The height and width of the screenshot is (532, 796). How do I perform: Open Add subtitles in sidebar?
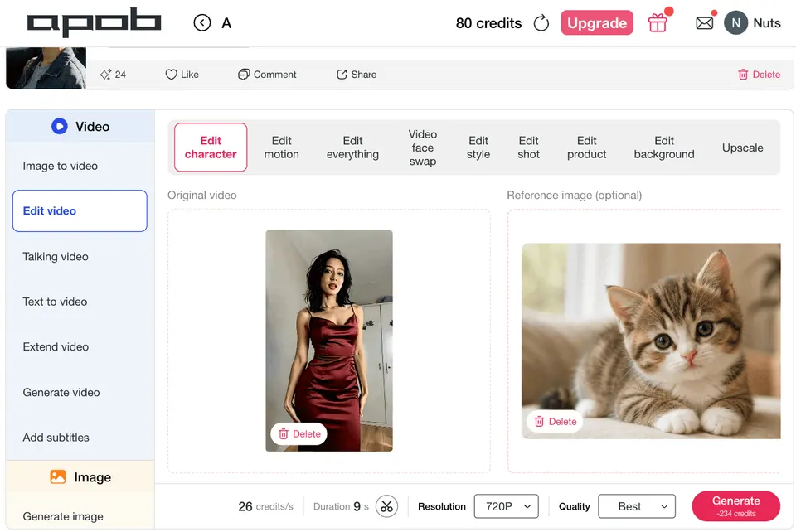click(x=80, y=438)
